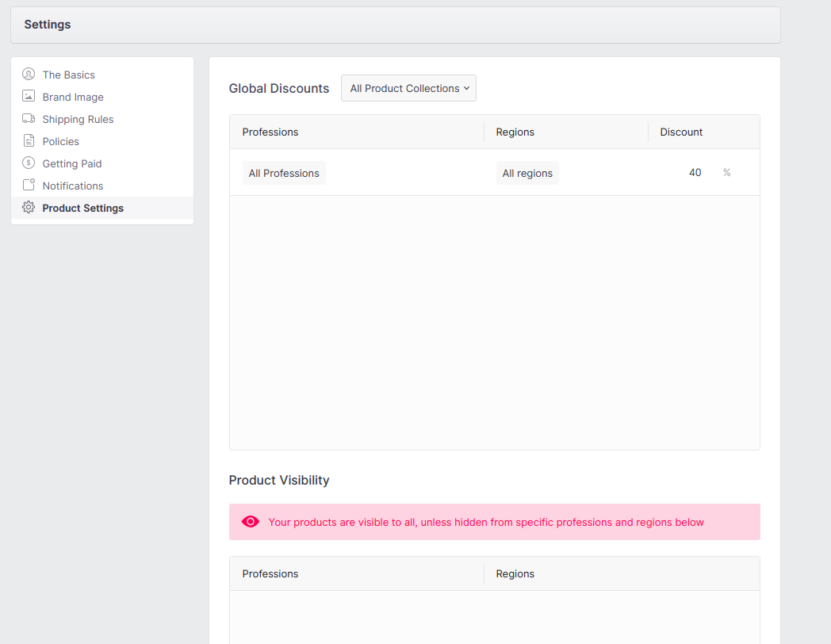Image resolution: width=831 pixels, height=644 pixels.
Task: Go to Shipping Rules settings
Action: click(78, 119)
